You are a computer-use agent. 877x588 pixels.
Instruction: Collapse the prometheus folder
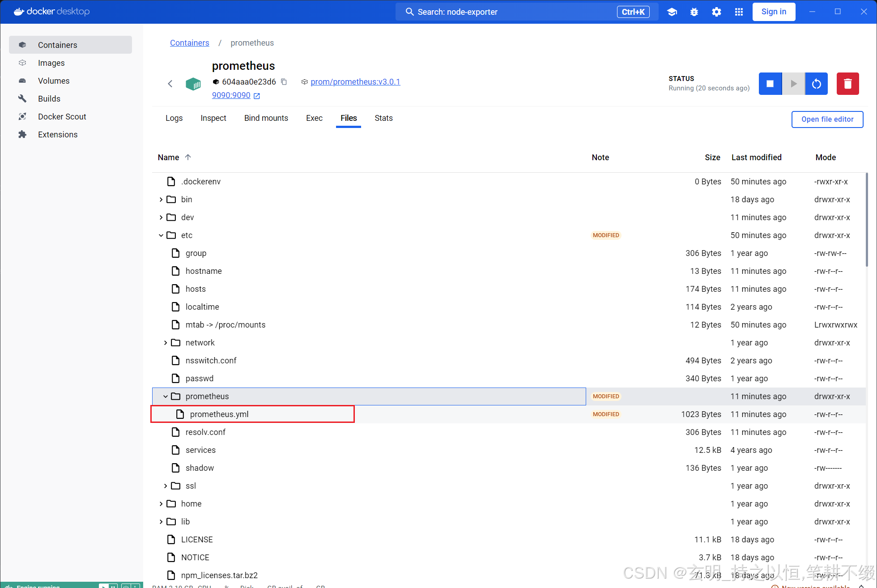click(166, 396)
